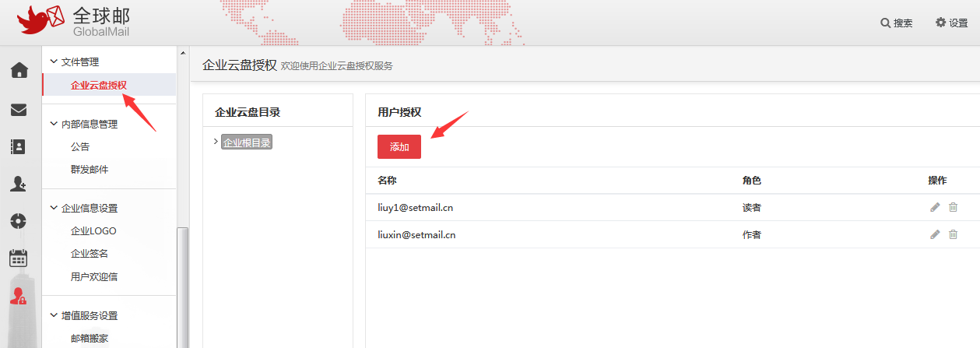
Task: Open the Calendar icon in left rail
Action: (x=19, y=258)
